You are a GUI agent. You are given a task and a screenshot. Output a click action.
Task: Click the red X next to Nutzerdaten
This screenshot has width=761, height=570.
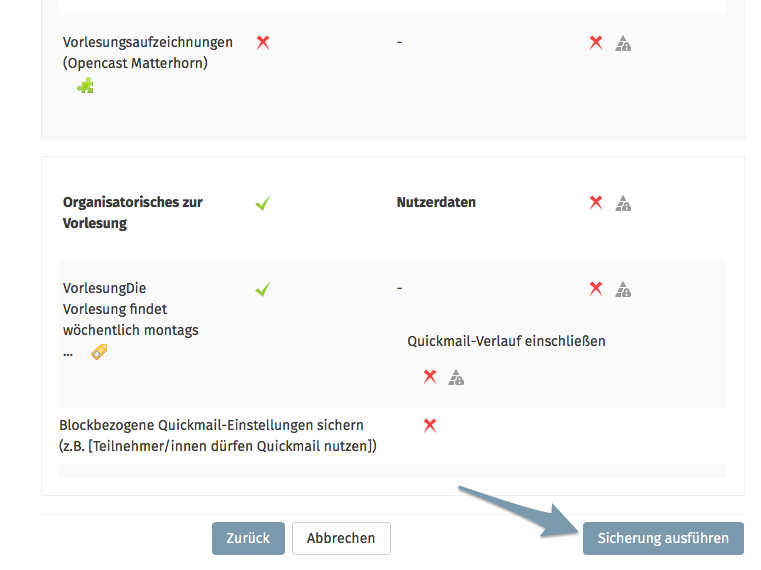click(596, 202)
